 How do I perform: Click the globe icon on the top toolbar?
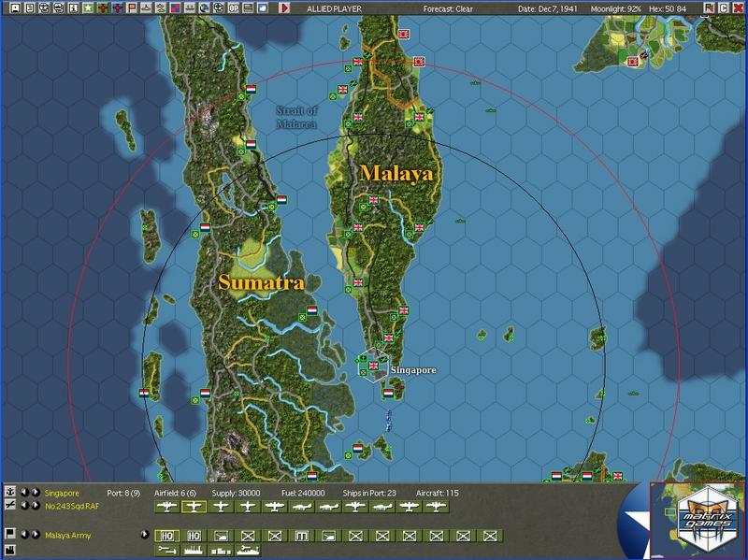(204, 7)
